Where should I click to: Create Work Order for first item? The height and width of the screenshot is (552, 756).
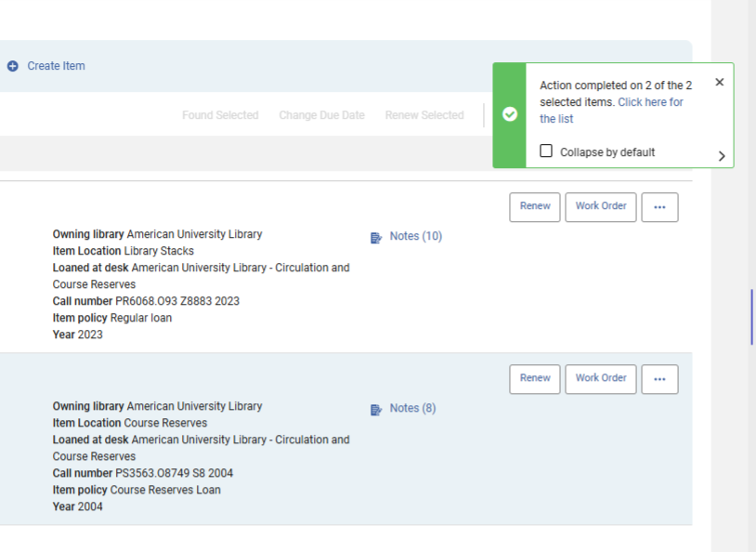(601, 206)
